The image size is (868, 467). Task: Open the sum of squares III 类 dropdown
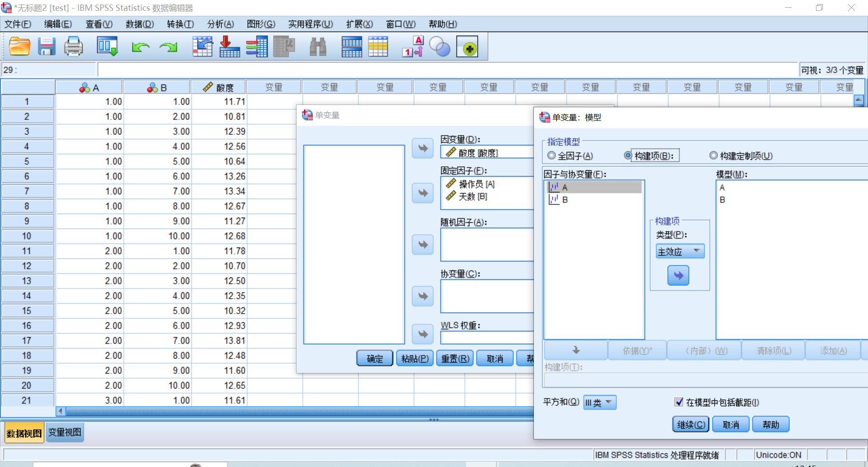coord(599,402)
